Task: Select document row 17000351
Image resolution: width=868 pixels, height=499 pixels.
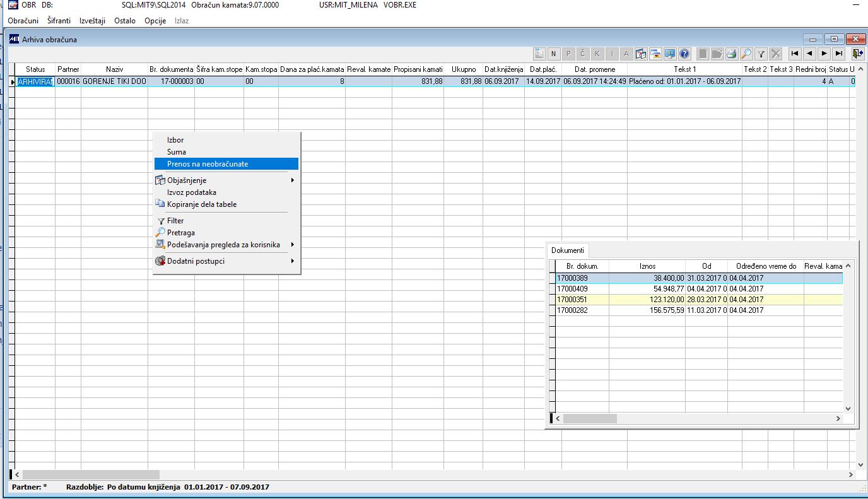Action: coord(699,300)
